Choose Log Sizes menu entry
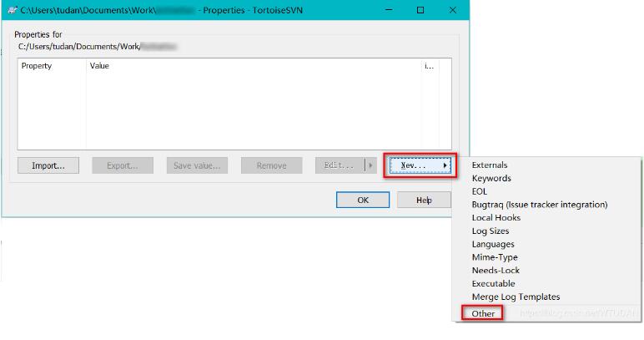 (x=490, y=231)
